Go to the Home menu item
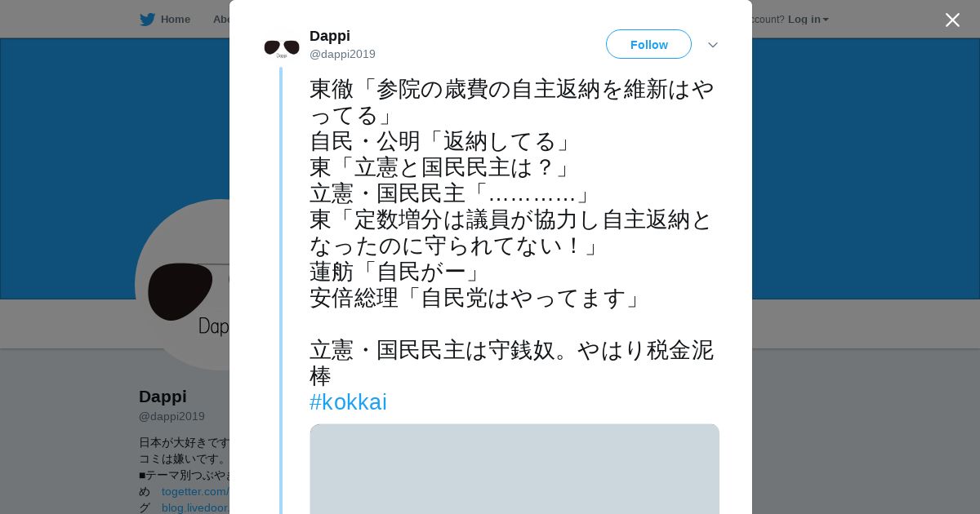 (x=175, y=20)
